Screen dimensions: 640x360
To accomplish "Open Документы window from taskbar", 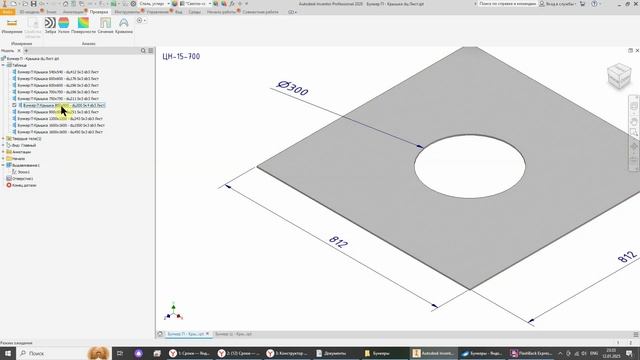I will [334, 353].
